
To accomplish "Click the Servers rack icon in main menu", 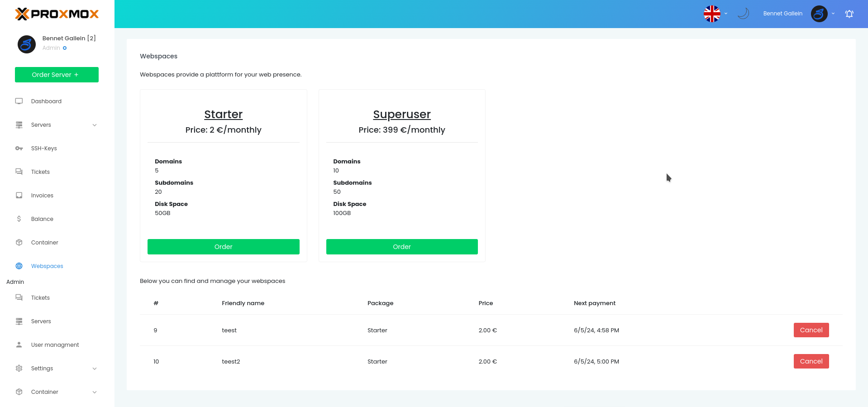I will (19, 125).
